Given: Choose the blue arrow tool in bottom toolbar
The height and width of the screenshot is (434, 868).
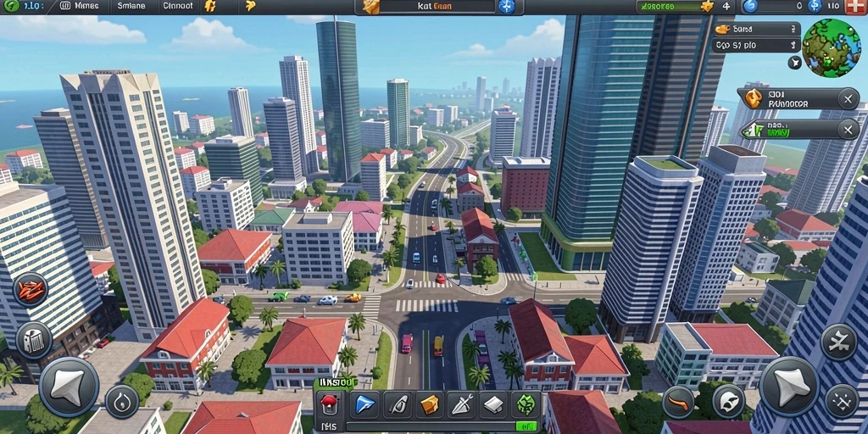Looking at the screenshot, I should pos(364,404).
